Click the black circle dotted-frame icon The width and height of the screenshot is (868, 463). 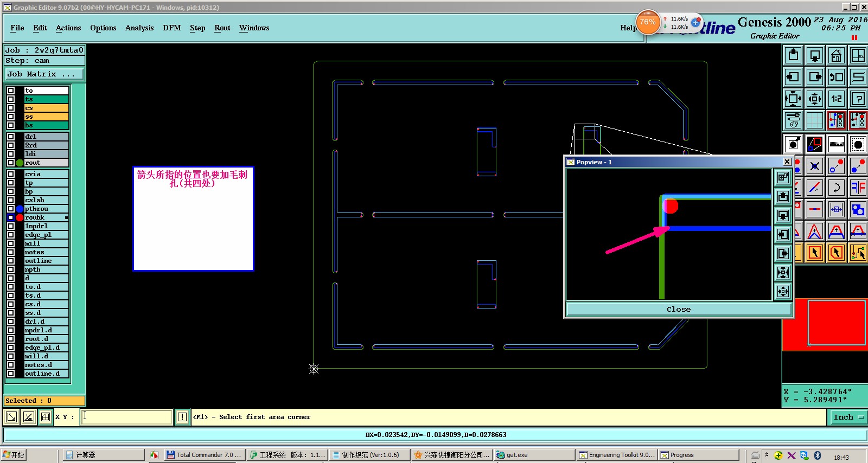[x=858, y=144]
